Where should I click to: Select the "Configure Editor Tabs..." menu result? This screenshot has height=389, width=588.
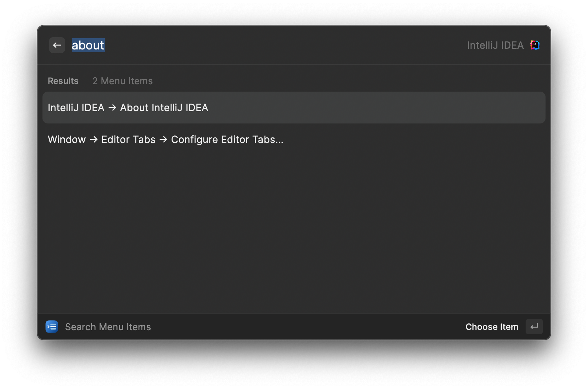pyautogui.click(x=227, y=139)
